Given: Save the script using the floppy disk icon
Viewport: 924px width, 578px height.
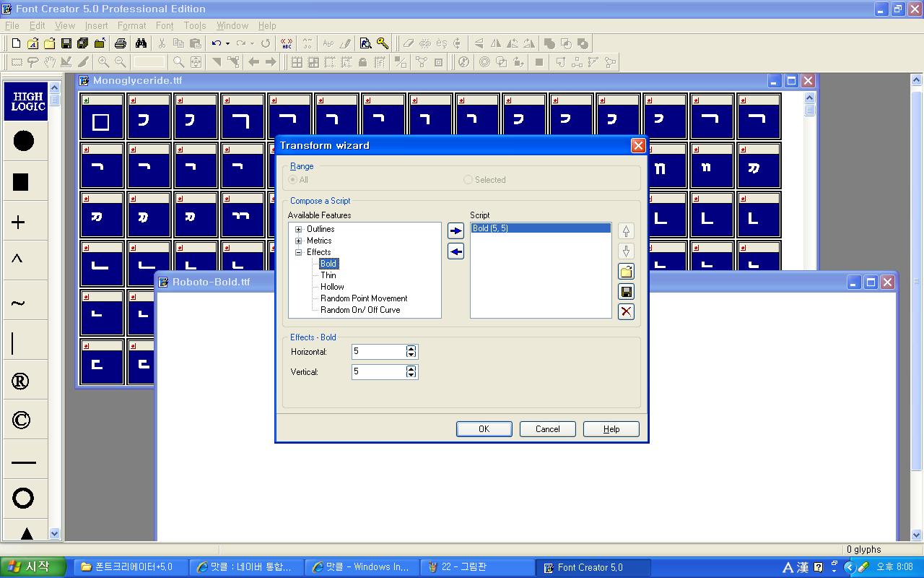Looking at the screenshot, I should coord(626,292).
